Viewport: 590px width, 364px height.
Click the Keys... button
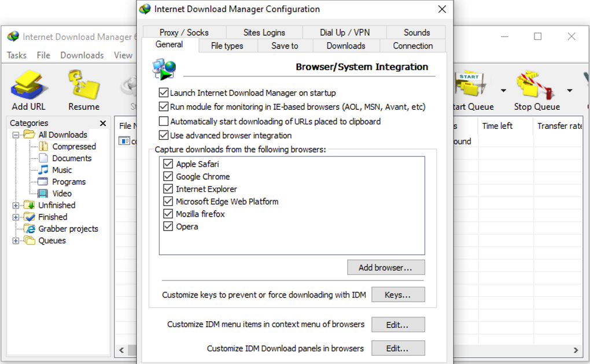pos(398,295)
